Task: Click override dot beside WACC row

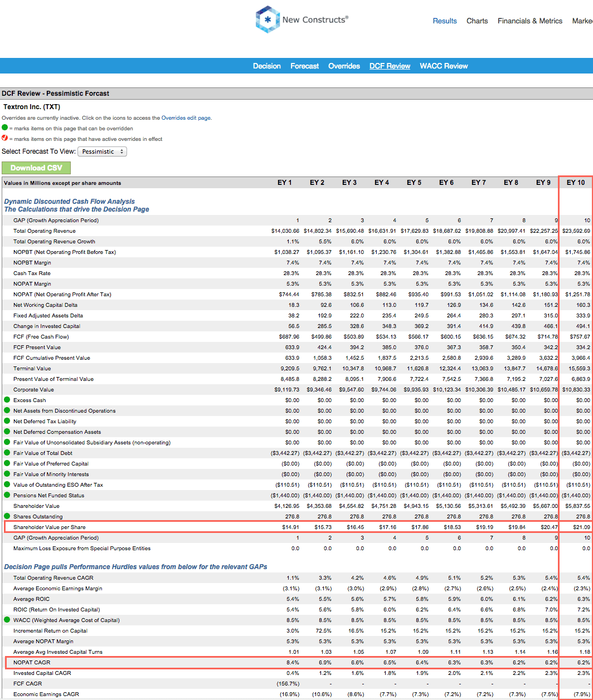Action: 7,619
